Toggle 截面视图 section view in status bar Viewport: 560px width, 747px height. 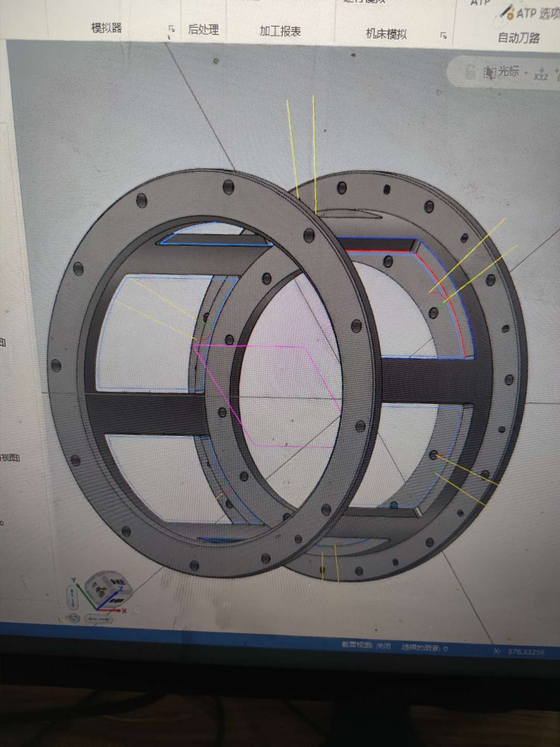coord(366,646)
